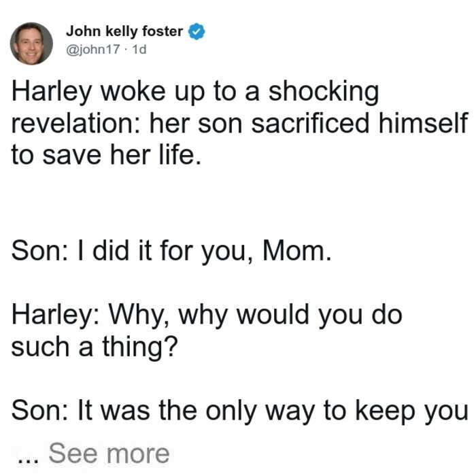Click the 1d timestamp
This screenshot has width=476, height=476.
(x=139, y=49)
